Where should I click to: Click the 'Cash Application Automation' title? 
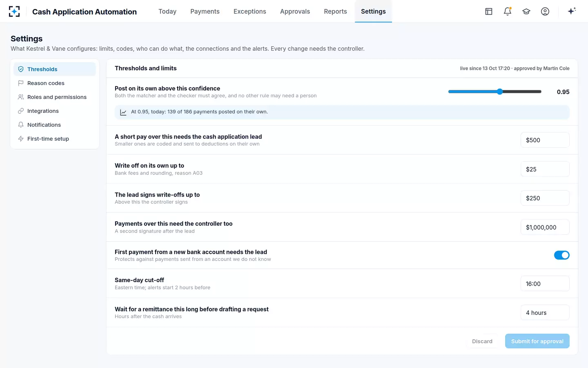(x=85, y=12)
